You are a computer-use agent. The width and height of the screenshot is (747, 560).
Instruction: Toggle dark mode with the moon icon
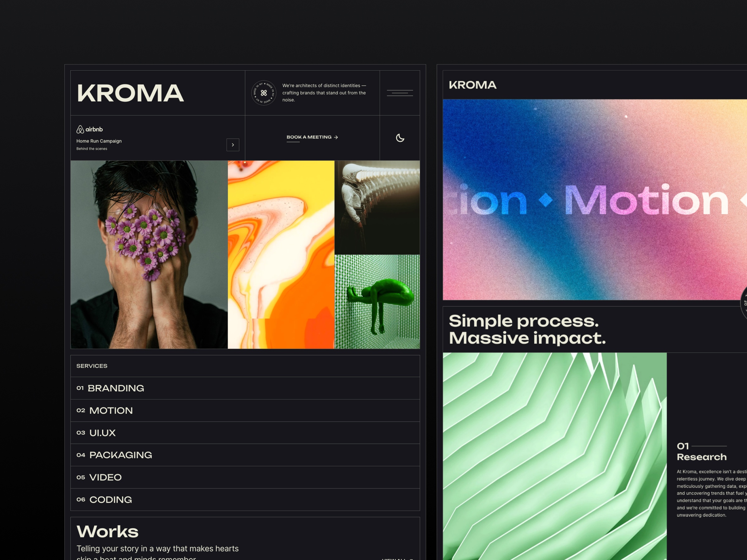click(x=400, y=138)
